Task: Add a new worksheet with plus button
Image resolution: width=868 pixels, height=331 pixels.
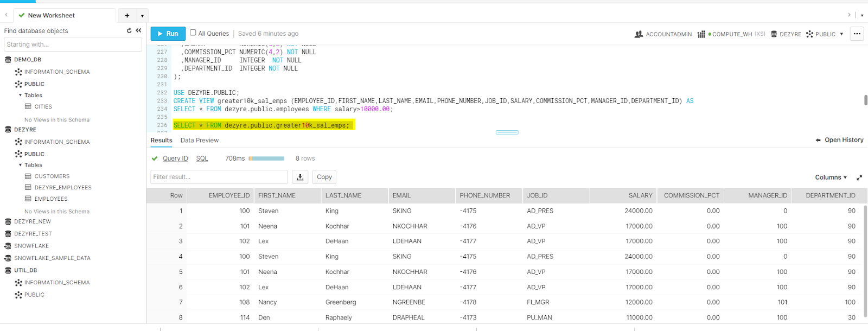Action: tap(127, 16)
